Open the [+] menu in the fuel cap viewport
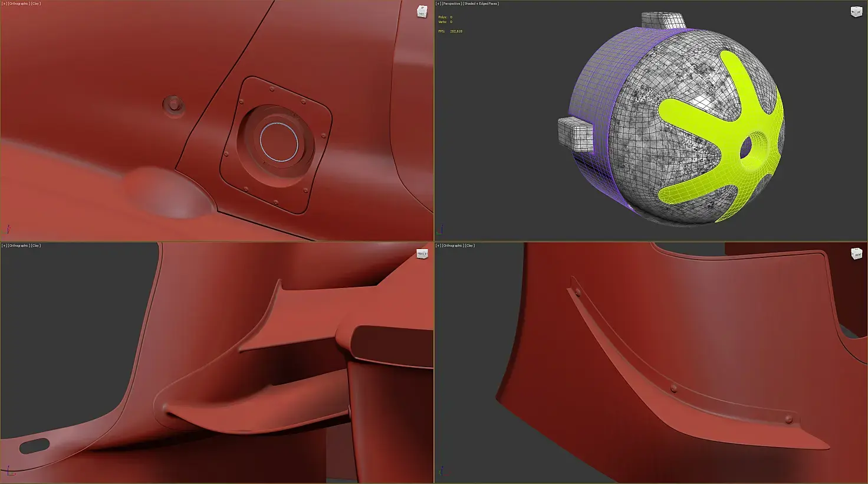The image size is (868, 484). (x=4, y=4)
